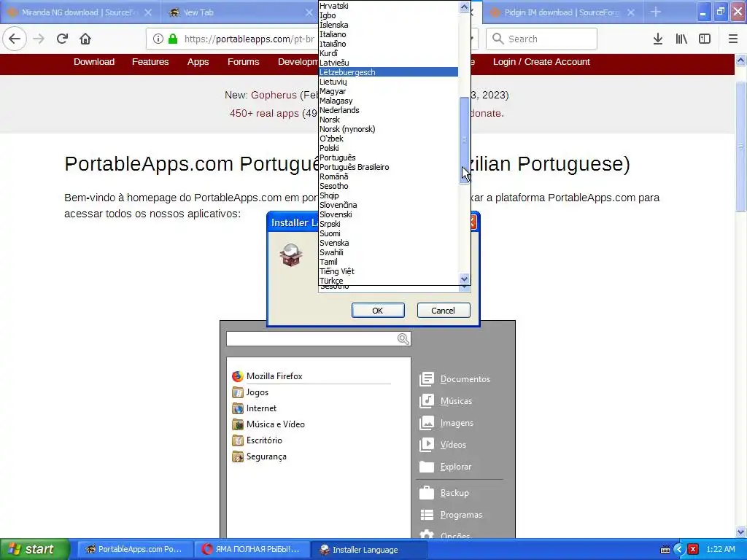Select Svenska from the language list
The width and height of the screenshot is (747, 560).
click(x=388, y=243)
